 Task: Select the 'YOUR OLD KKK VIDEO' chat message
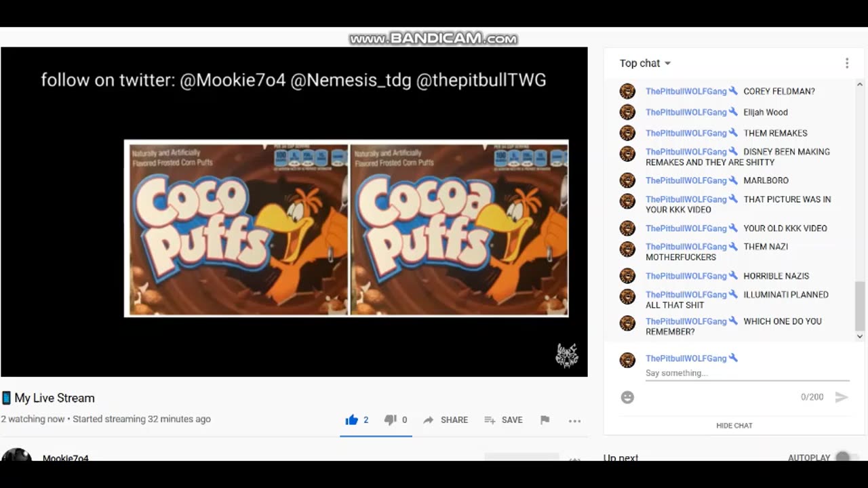(x=785, y=228)
